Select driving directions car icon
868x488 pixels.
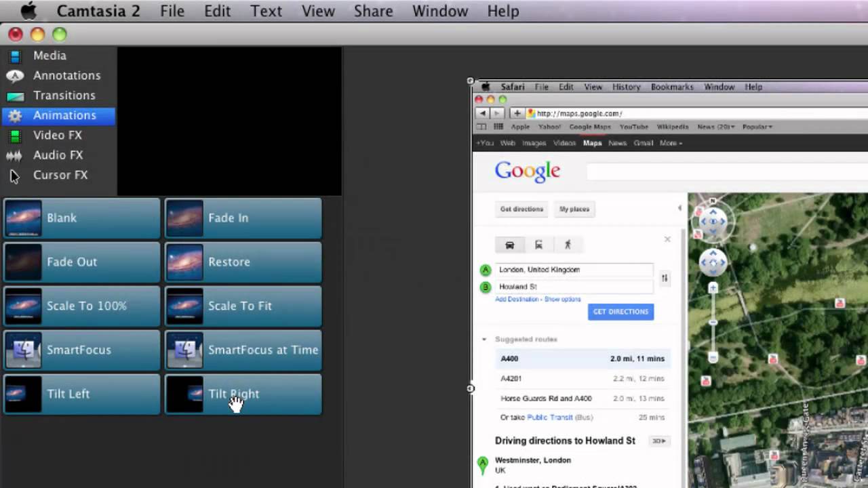click(x=510, y=245)
